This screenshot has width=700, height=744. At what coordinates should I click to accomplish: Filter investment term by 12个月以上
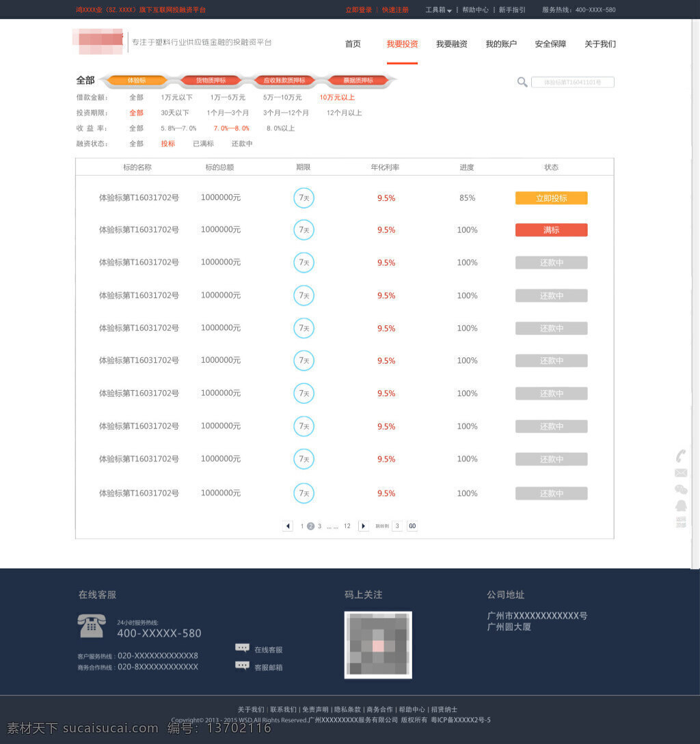(345, 113)
